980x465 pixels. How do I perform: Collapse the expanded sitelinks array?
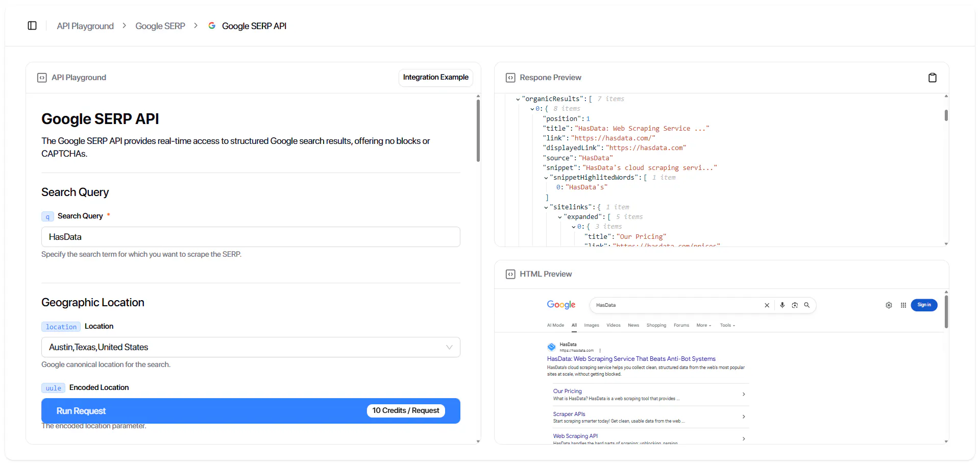point(560,217)
